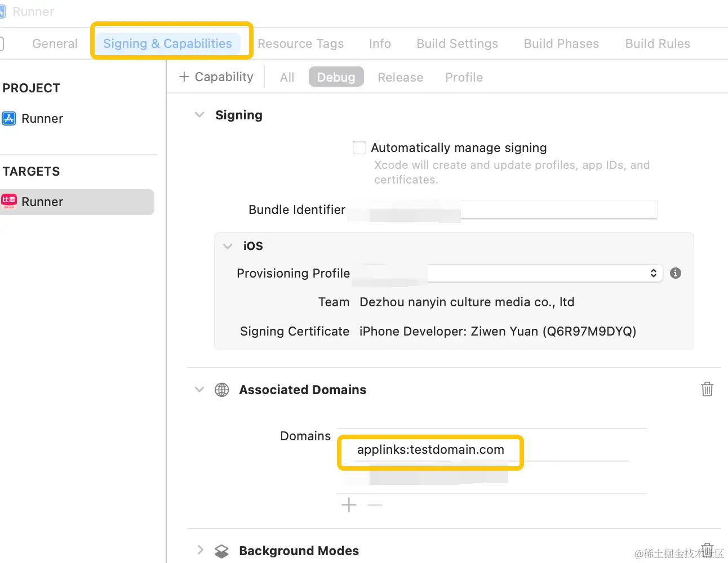The height and width of the screenshot is (563, 728).
Task: Add a new domain with plus button
Action: click(x=349, y=505)
